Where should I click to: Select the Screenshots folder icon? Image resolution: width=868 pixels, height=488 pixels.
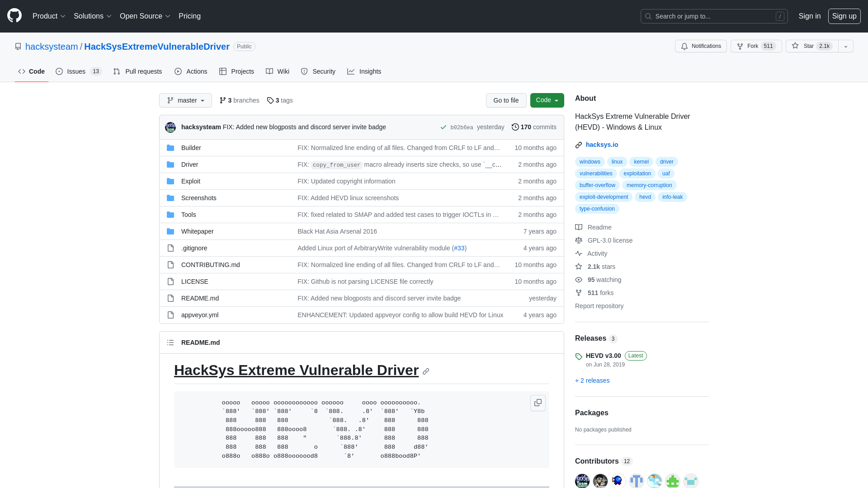coord(170,198)
